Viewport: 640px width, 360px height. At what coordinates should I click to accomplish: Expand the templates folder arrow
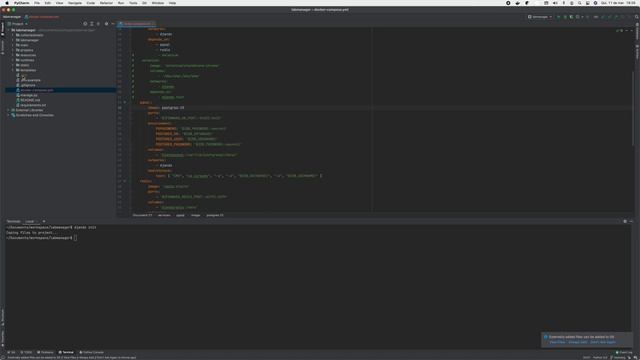13,70
